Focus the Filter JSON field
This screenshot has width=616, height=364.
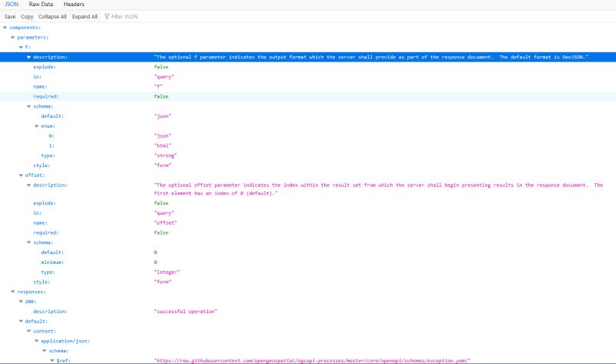(x=124, y=16)
